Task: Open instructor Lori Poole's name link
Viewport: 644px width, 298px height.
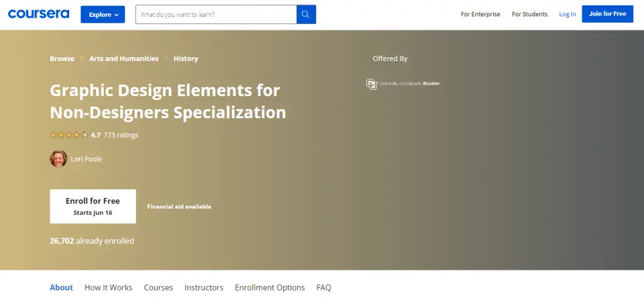Action: click(87, 159)
